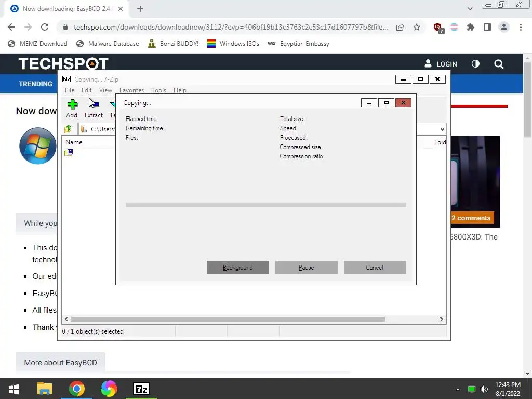This screenshot has height=399, width=532.
Task: Switch to 7-Zip on the taskbar
Action: 141,389
